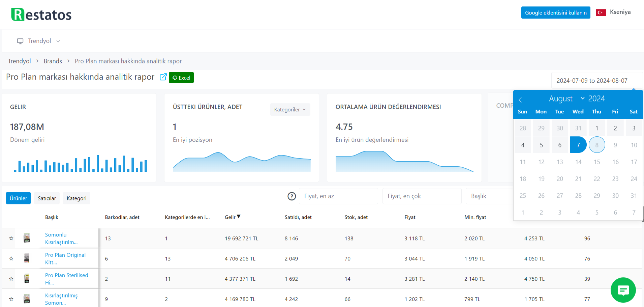Focus the Fiyat, en çok field
644x307 pixels.
[x=422, y=196]
